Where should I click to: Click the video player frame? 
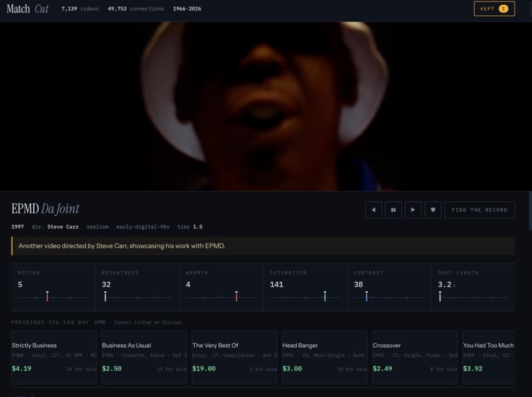[x=266, y=106]
